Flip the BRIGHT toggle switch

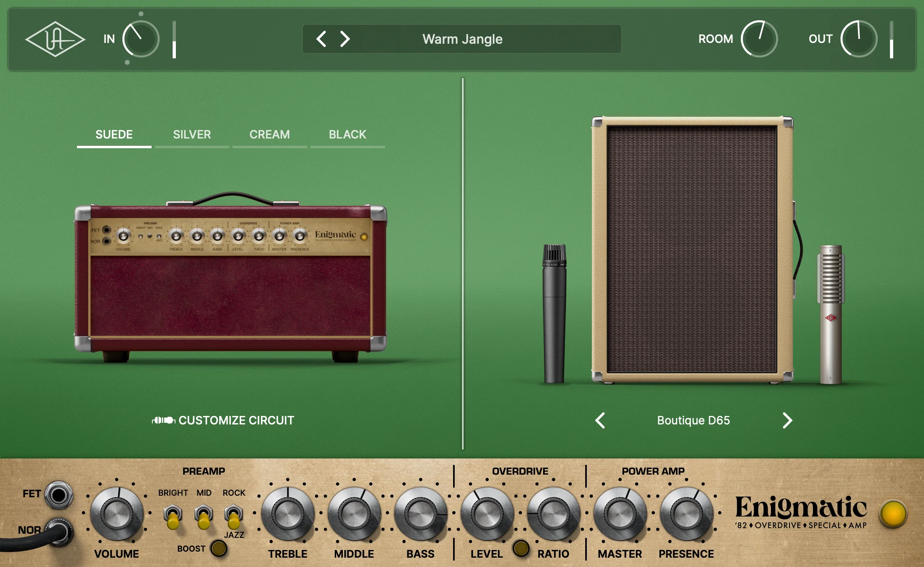tap(173, 516)
